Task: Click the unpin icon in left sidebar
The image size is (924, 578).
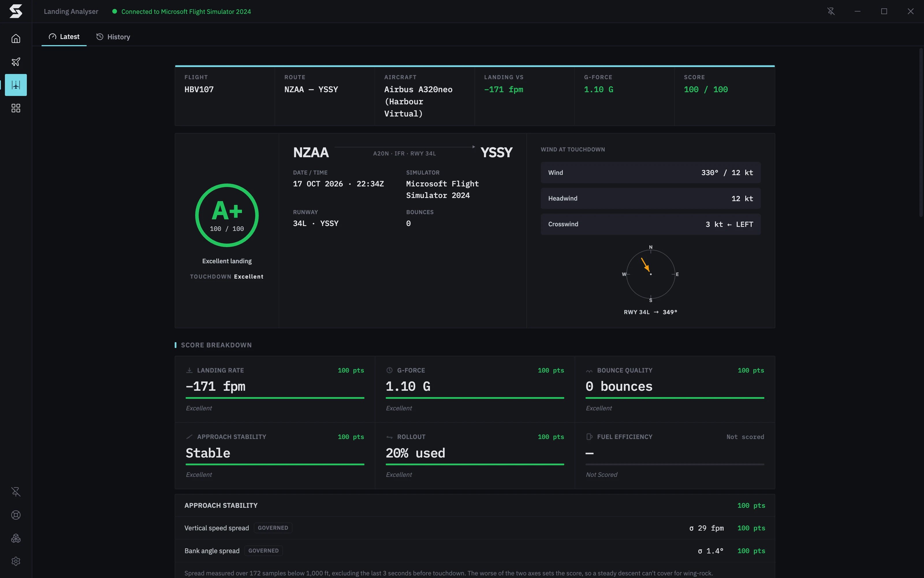Action: [x=16, y=492]
